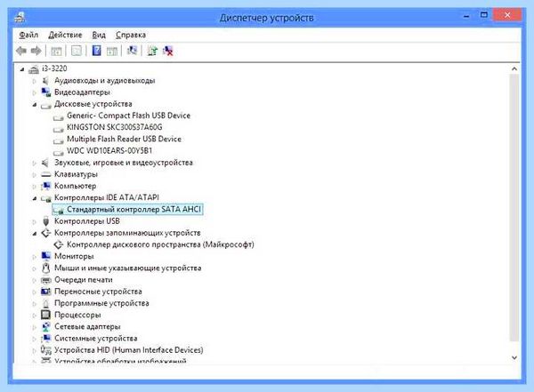Viewport: 534px width, 392px height.
Task: Expand Аудиовходы и аудиовыходы node arrow
Action: click(34, 81)
